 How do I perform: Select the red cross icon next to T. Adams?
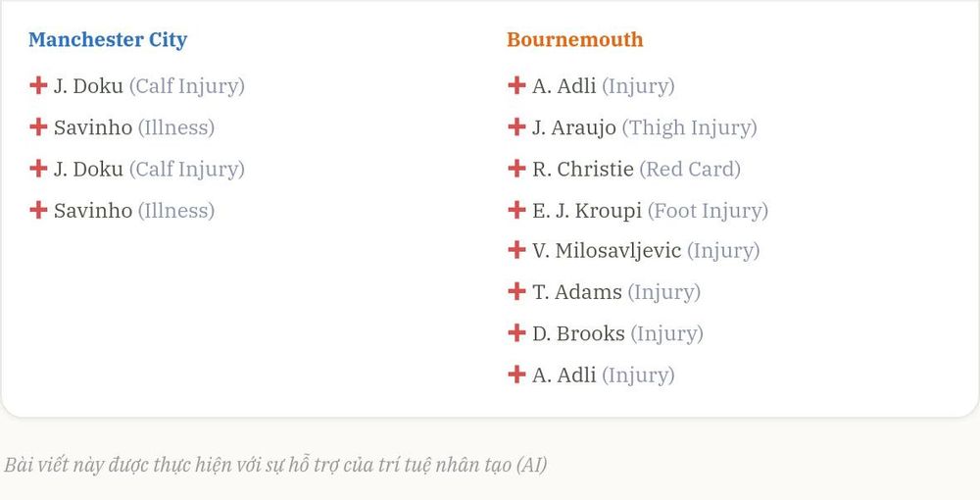click(x=516, y=291)
